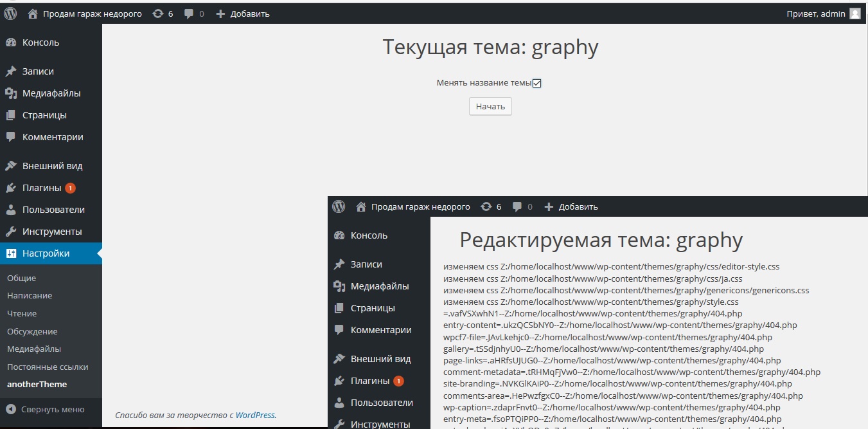Click Добавить text in the top admin bar
The width and height of the screenshot is (868, 429).
249,14
